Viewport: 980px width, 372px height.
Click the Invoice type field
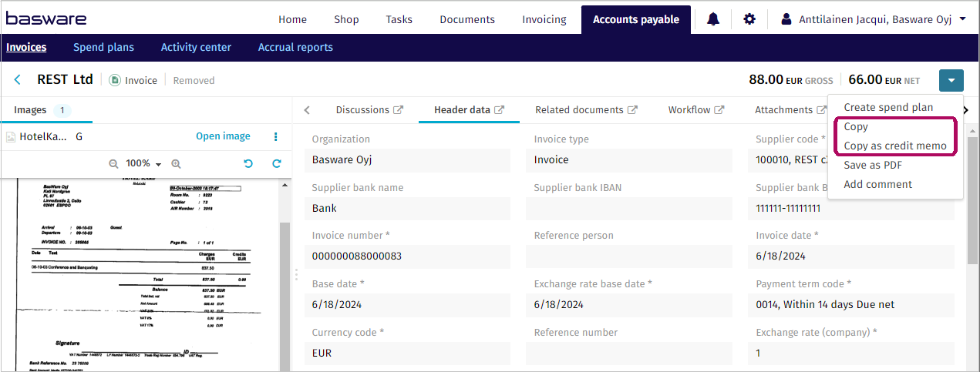tap(629, 160)
